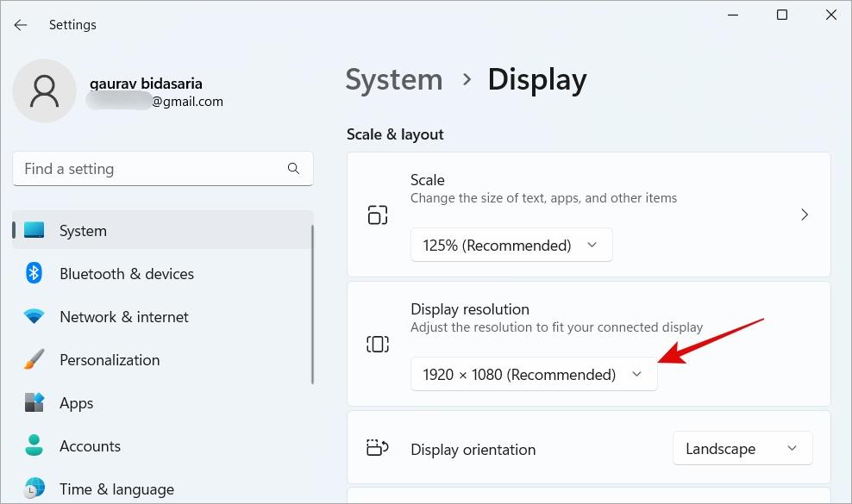Viewport: 852px width, 504px height.
Task: Click the Apps icon in sidebar
Action: (34, 402)
